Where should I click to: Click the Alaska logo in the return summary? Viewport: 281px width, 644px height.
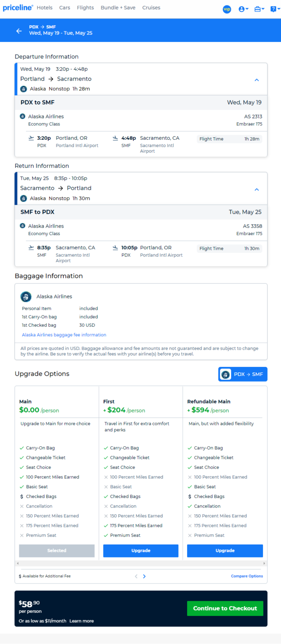click(23, 199)
